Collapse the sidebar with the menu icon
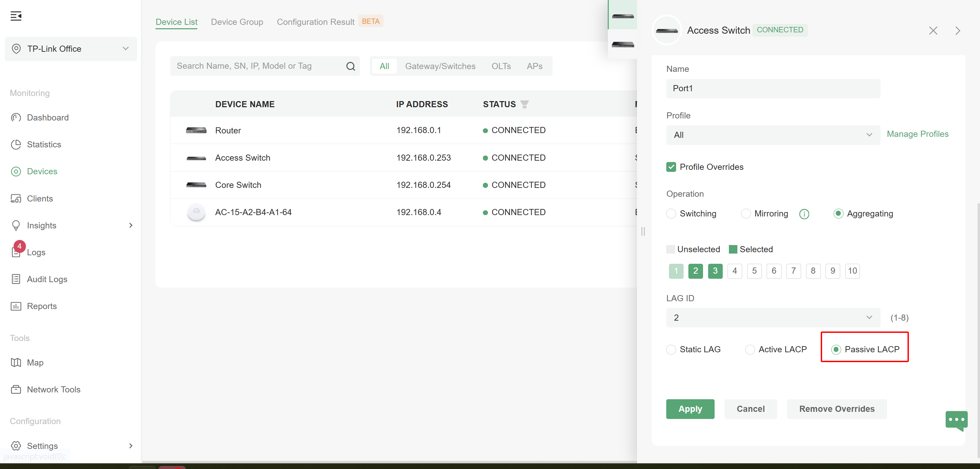The width and height of the screenshot is (980, 469). click(16, 16)
